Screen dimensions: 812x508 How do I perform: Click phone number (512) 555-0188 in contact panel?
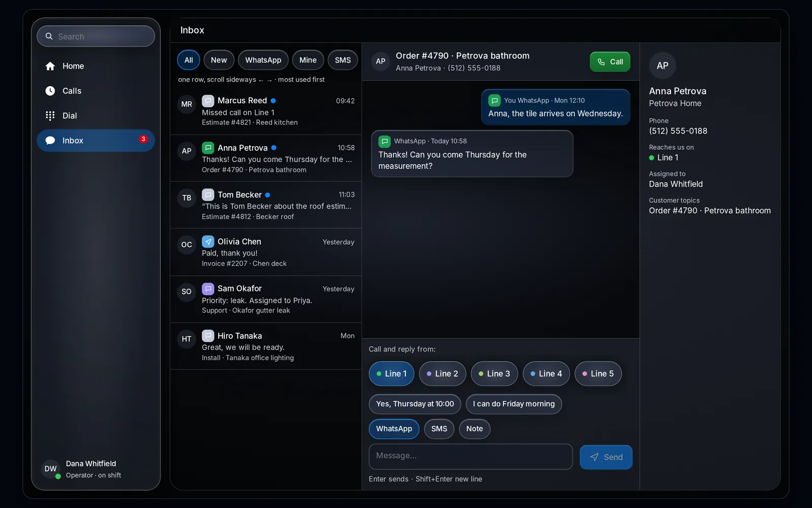[x=678, y=131]
